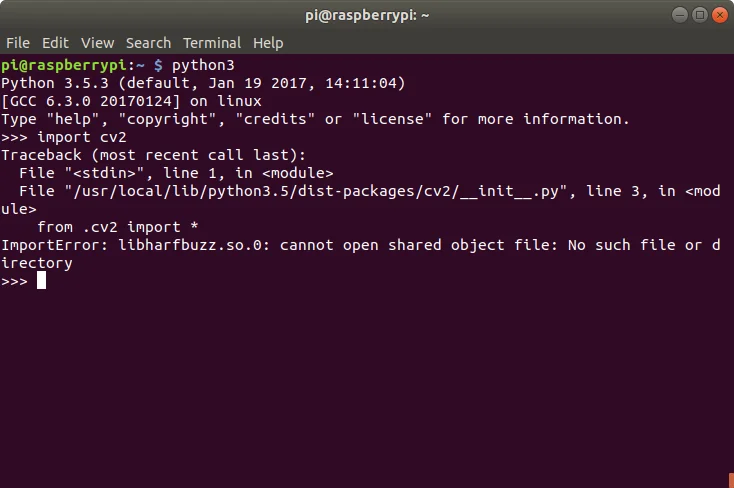Click the ImportError libharfbuzz.so.0 message

pos(360,254)
